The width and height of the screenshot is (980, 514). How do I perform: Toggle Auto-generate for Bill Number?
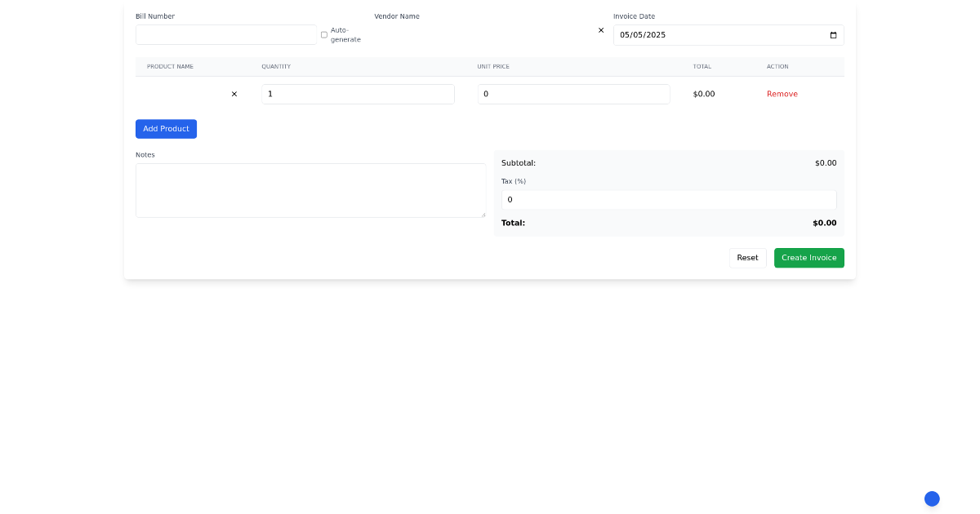324,34
